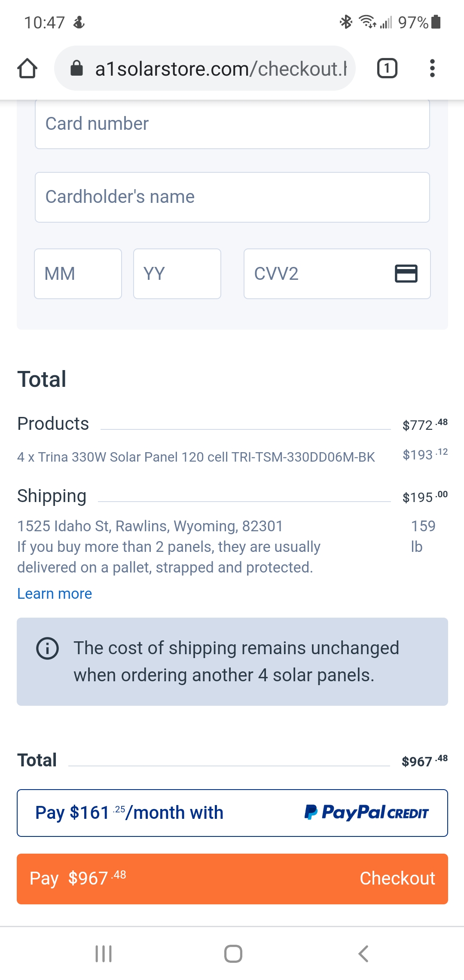Tap the lock icon in address bar

76,68
